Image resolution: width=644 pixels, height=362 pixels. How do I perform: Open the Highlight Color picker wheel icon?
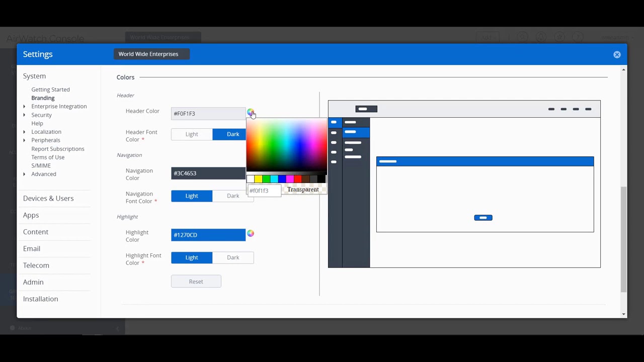251,233
